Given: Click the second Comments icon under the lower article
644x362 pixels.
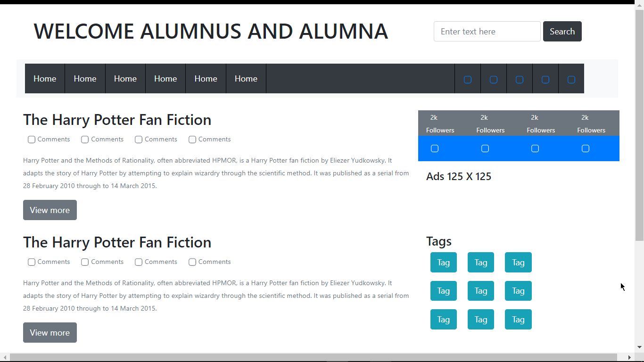Looking at the screenshot, I should (x=85, y=262).
